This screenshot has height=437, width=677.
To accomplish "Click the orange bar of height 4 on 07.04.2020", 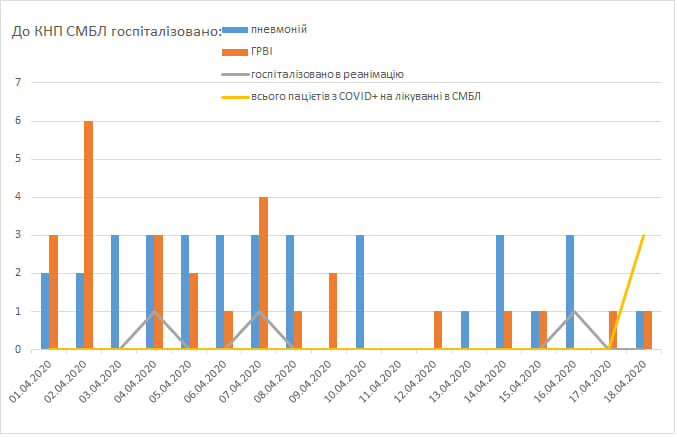I will tap(264, 273).
